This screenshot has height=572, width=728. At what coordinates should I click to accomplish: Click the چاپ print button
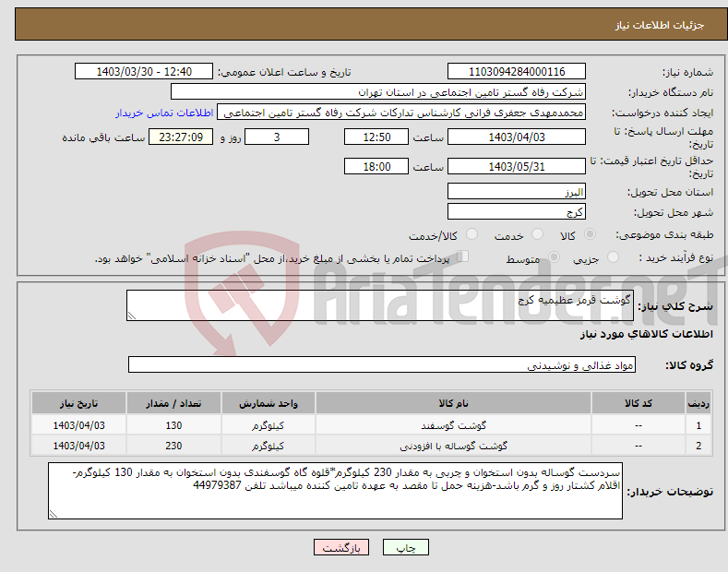coord(405,547)
